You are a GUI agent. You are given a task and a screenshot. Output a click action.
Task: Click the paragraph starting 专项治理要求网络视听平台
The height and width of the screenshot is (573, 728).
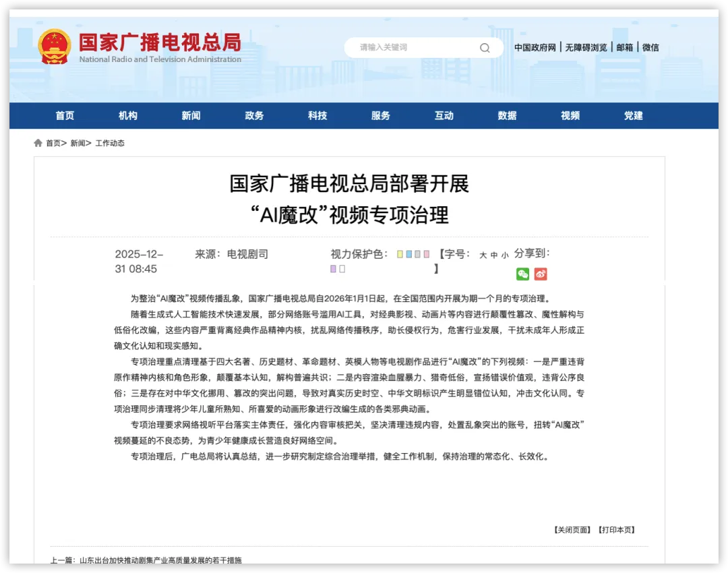coord(349,433)
